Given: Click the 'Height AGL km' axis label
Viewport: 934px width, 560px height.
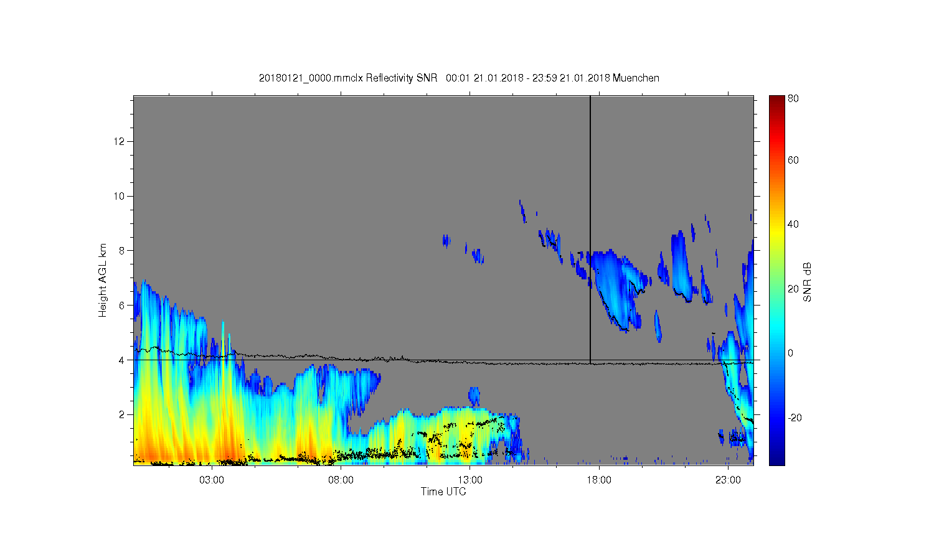Looking at the screenshot, I should coord(102,280).
